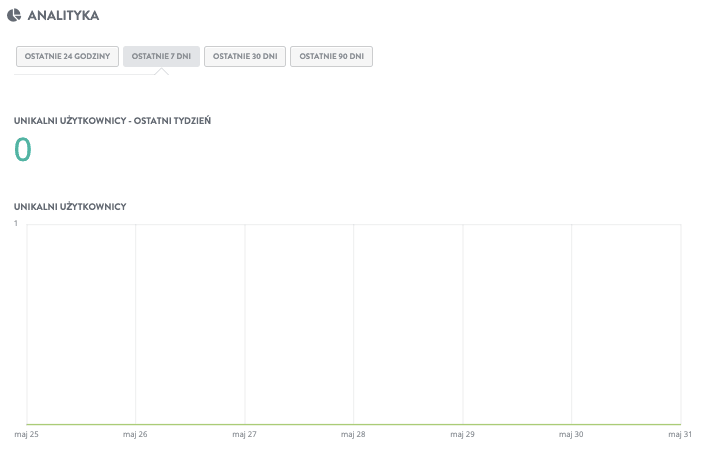The image size is (701, 449).
Task: Click the Unikalni użytkownicy - ostatni tydzień heading
Action: [x=112, y=121]
